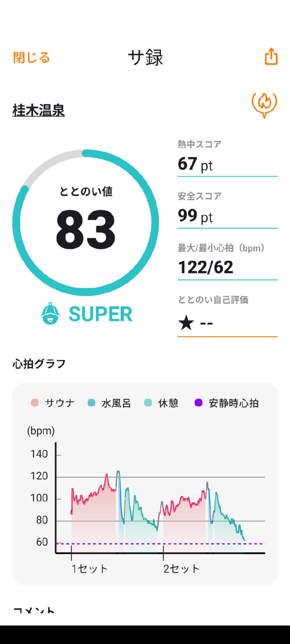Tap the SUPER rank label
This screenshot has width=290, height=644.
pyautogui.click(x=100, y=314)
